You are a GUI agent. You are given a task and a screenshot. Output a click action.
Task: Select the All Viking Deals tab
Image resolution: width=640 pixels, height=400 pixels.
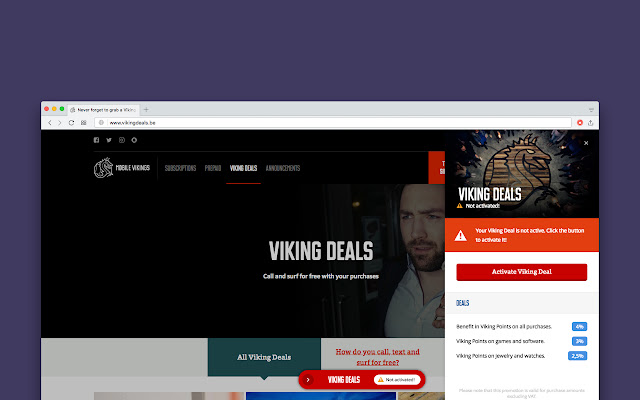(264, 357)
